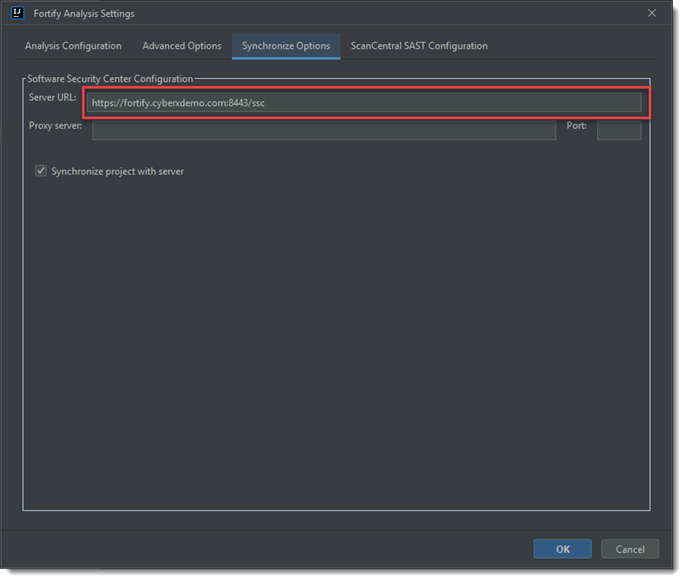The height and width of the screenshot is (581, 685).
Task: Open the Analysis Configuration tab
Action: 73,46
